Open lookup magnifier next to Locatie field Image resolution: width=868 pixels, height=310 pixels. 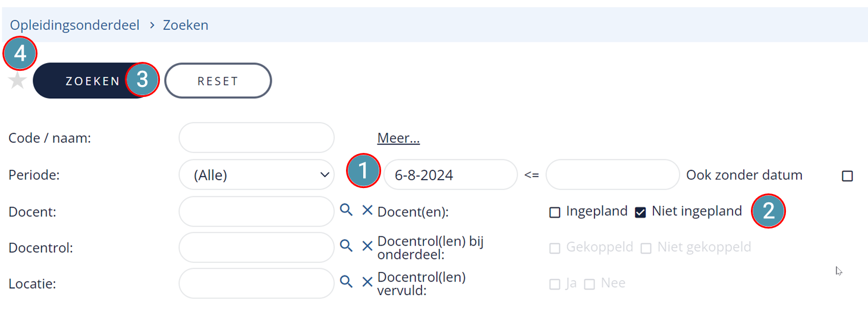coord(346,281)
